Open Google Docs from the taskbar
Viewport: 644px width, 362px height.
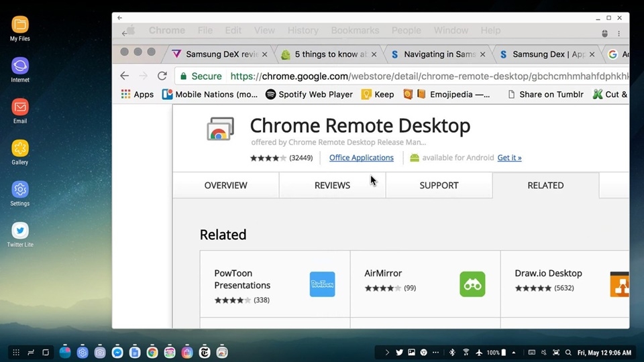135,352
